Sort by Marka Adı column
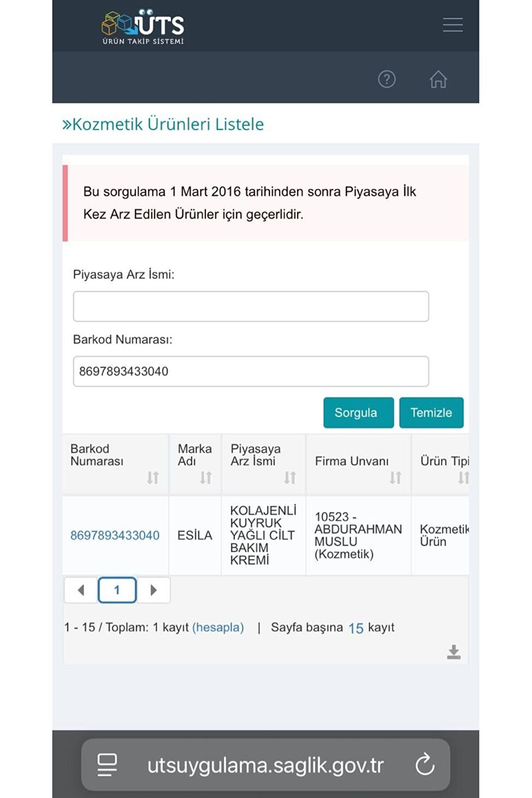The height and width of the screenshot is (798, 532). pos(206,477)
